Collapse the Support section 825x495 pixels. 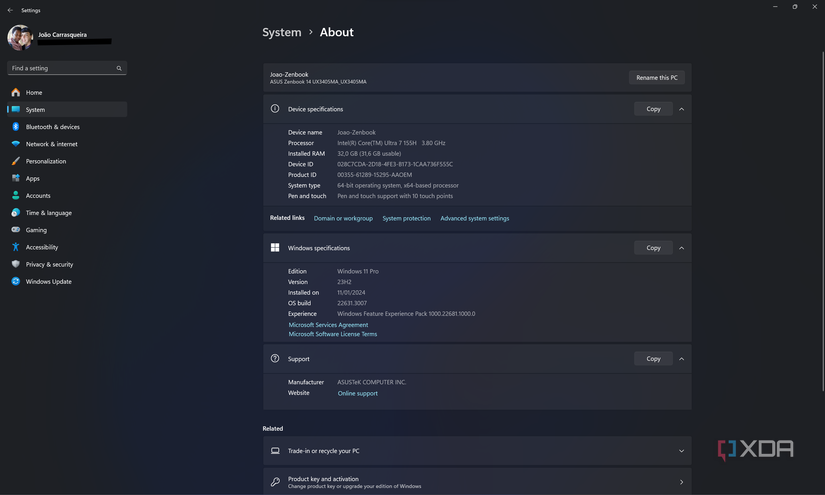(x=681, y=359)
